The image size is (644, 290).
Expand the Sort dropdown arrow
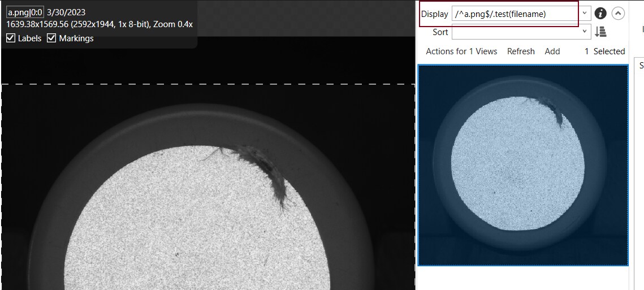tap(585, 32)
